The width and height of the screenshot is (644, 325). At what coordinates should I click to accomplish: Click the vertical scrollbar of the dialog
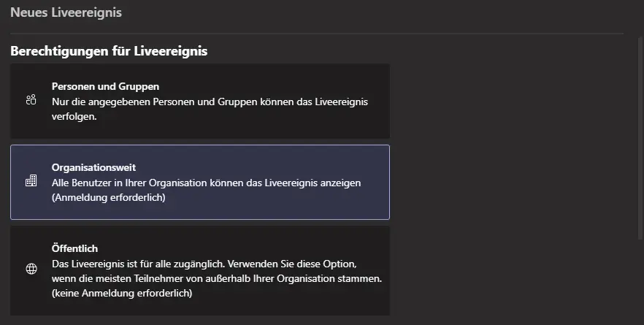pos(640,137)
